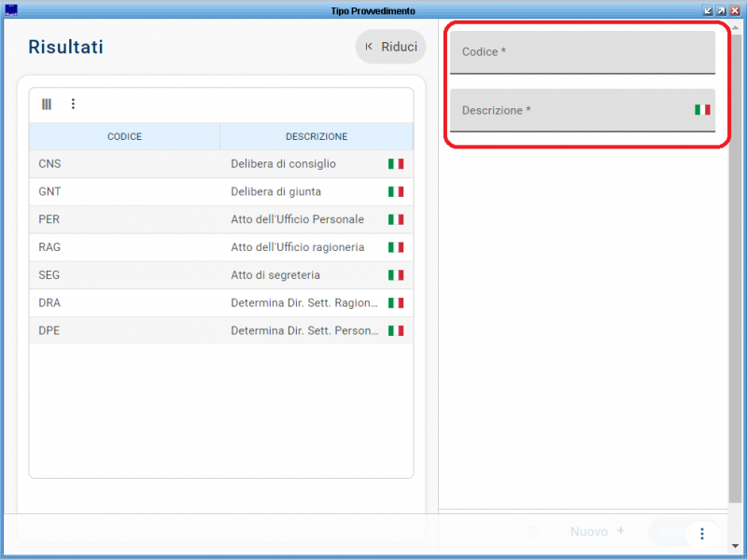Click the Italian flag in the Descrizione input field

click(x=702, y=110)
